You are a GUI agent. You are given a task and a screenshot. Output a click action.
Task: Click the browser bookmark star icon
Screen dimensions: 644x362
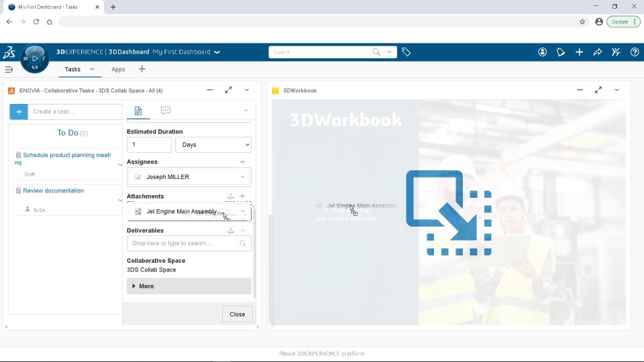pos(582,21)
